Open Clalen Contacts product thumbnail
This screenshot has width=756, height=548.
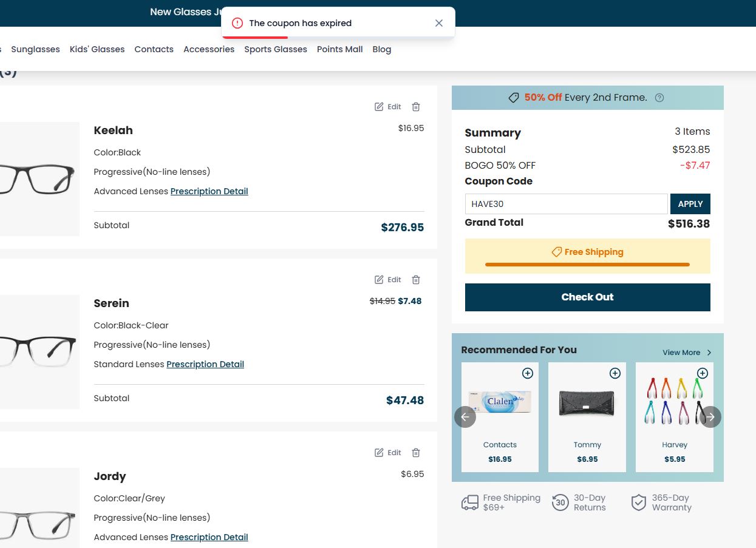(500, 402)
